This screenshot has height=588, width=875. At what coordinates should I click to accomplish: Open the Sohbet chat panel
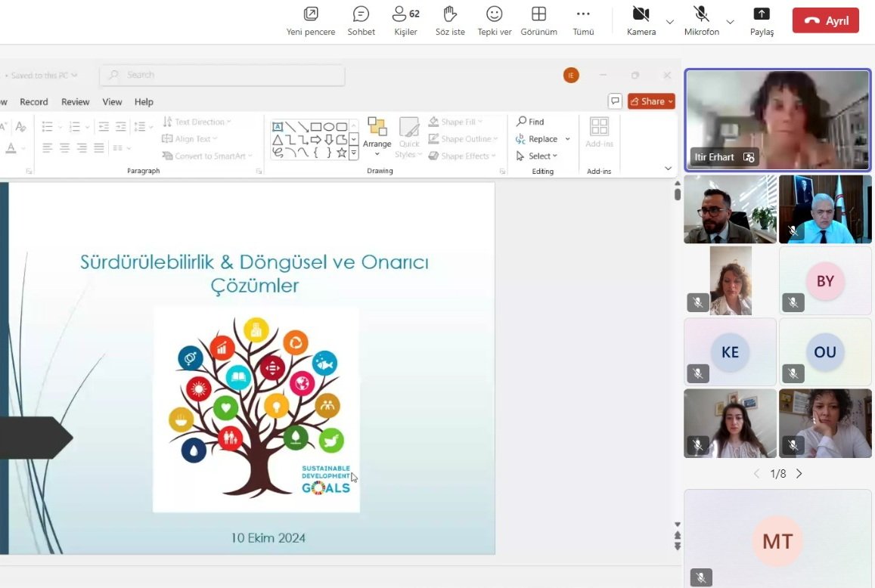[x=361, y=21]
